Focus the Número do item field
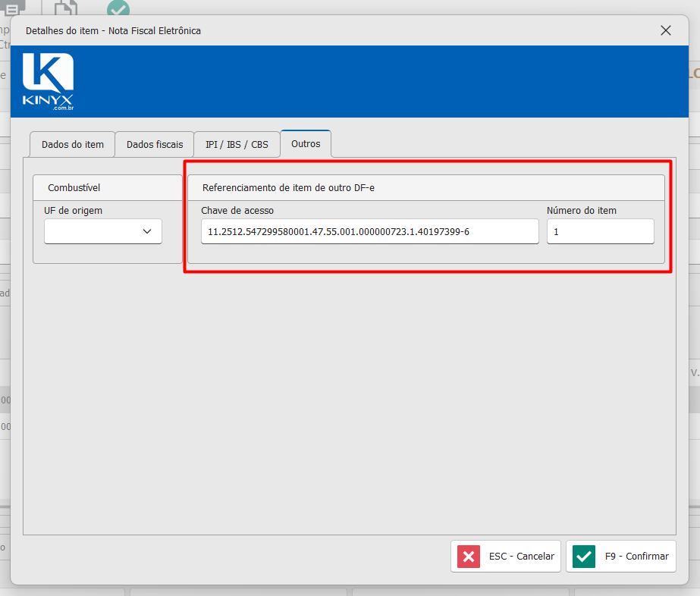 tap(601, 231)
